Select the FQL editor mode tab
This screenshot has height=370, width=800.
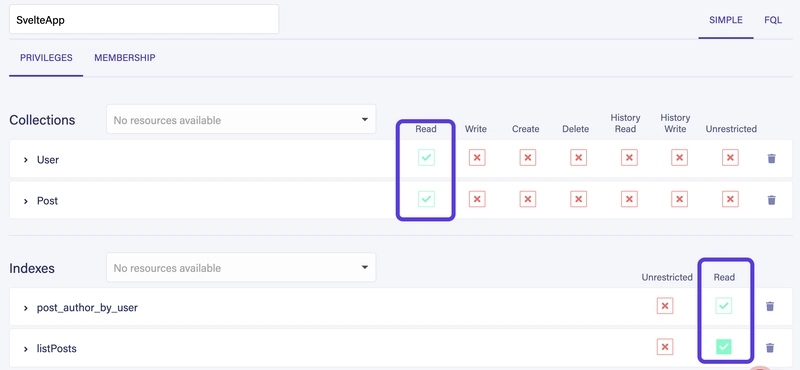point(773,20)
